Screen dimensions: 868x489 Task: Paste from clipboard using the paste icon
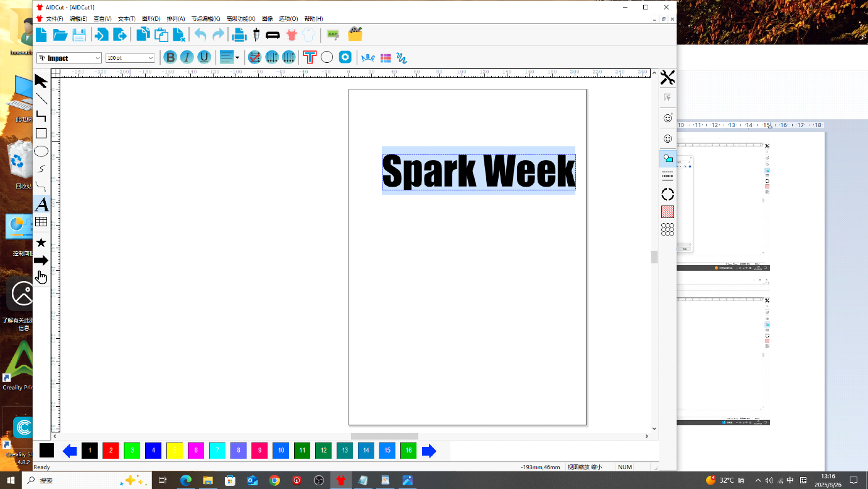pos(161,35)
